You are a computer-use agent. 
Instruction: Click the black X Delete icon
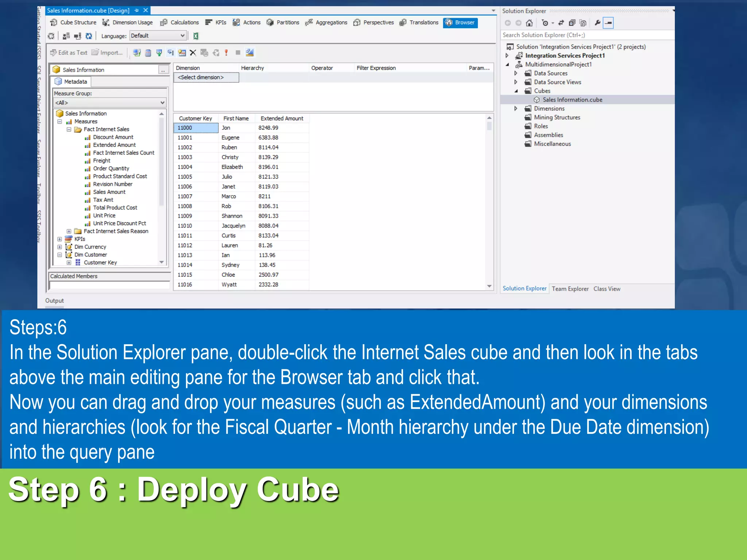tap(193, 53)
